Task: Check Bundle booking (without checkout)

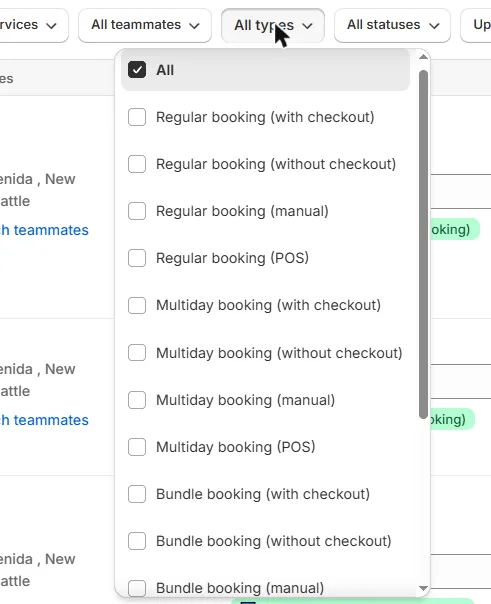Action: (x=137, y=541)
